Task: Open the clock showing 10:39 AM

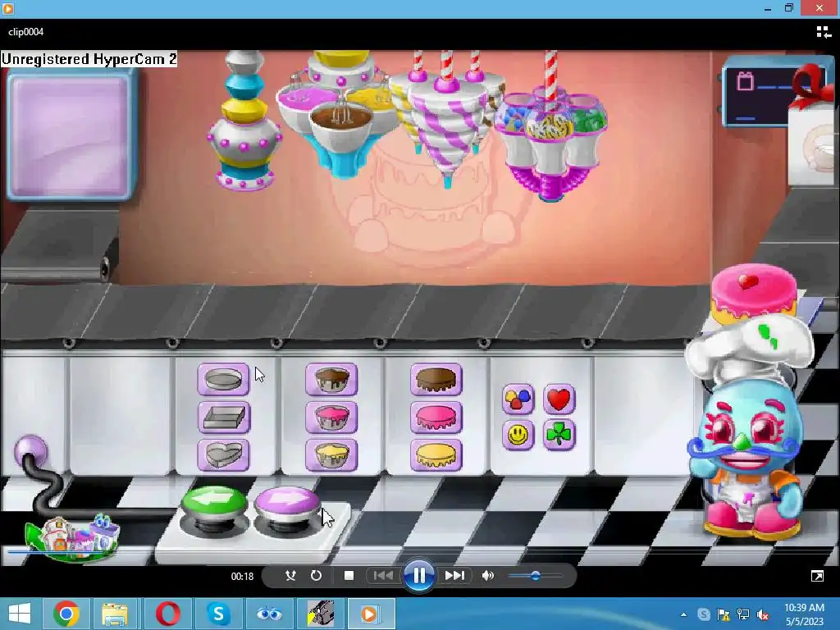Action: pyautogui.click(x=804, y=614)
